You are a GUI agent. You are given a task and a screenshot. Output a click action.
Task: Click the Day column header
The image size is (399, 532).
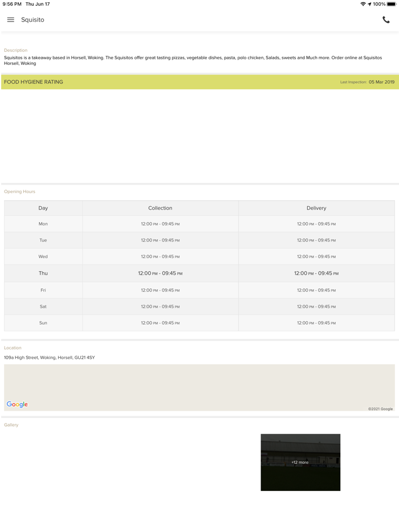43,208
